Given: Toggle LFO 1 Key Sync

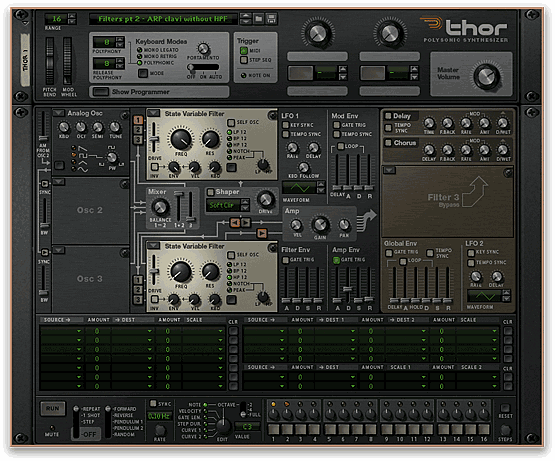Looking at the screenshot, I should 286,125.
